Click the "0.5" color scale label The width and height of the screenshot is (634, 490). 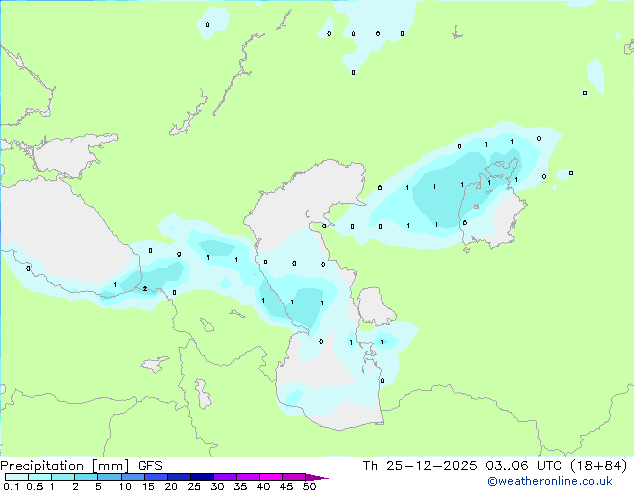[x=35, y=486]
